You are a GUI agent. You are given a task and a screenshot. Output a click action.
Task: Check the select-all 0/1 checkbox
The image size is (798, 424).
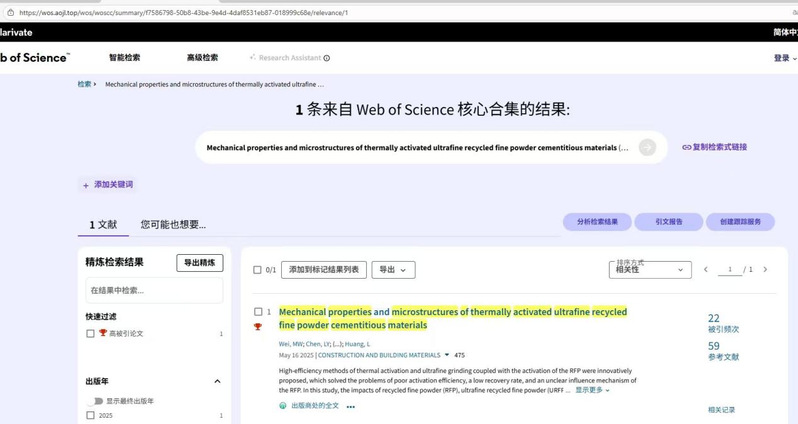coord(257,270)
